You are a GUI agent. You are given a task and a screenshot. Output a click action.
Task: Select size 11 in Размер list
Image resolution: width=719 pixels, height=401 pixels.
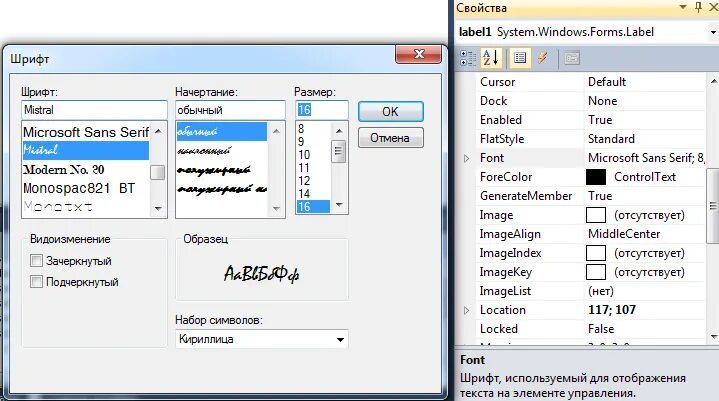(x=313, y=168)
